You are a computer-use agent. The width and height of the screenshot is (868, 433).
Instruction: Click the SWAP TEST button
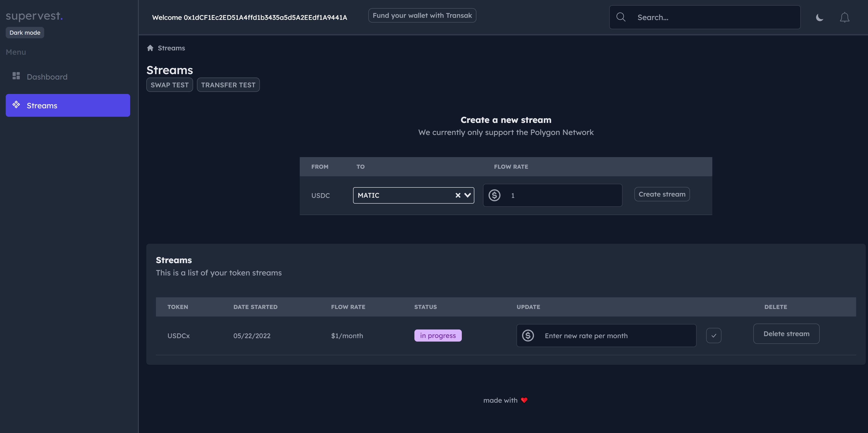(x=170, y=85)
